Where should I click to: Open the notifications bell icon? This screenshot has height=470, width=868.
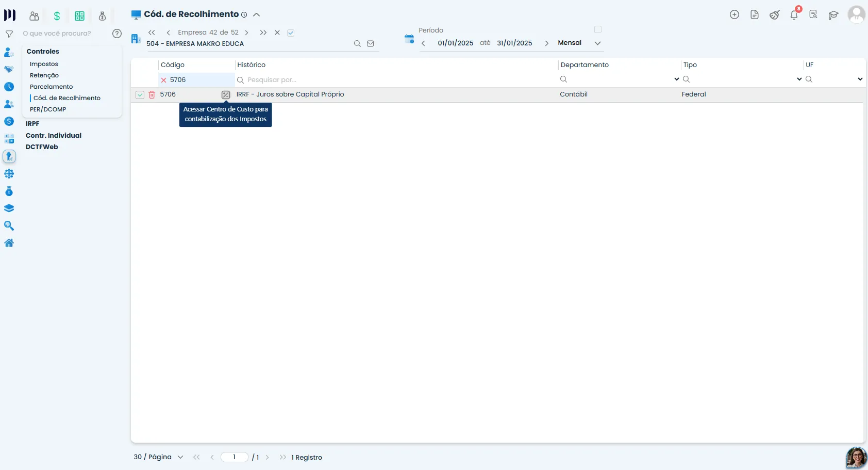(794, 15)
